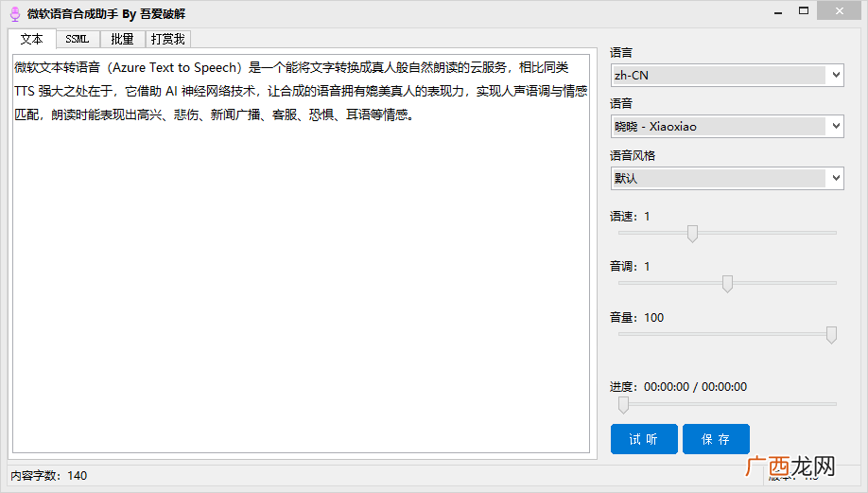Screen dimensions: 868x493
Task: Click the 音调 pitch slider thumb
Action: tap(727, 284)
